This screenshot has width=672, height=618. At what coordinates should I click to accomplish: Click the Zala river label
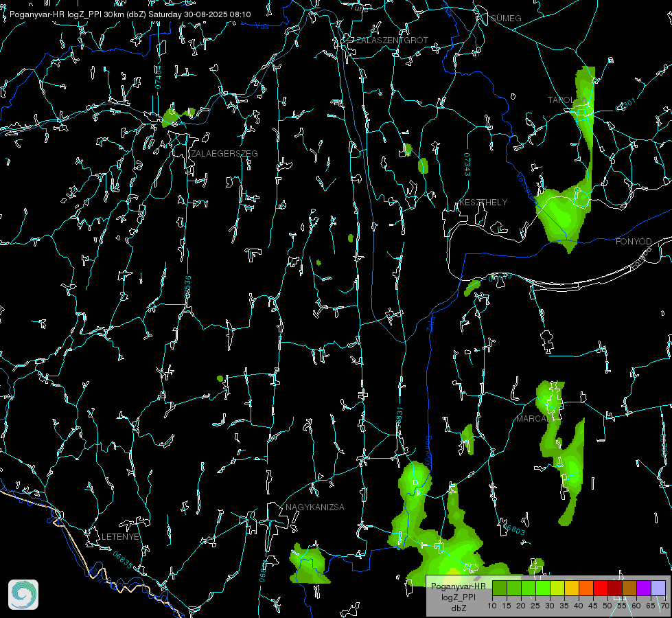point(430,323)
